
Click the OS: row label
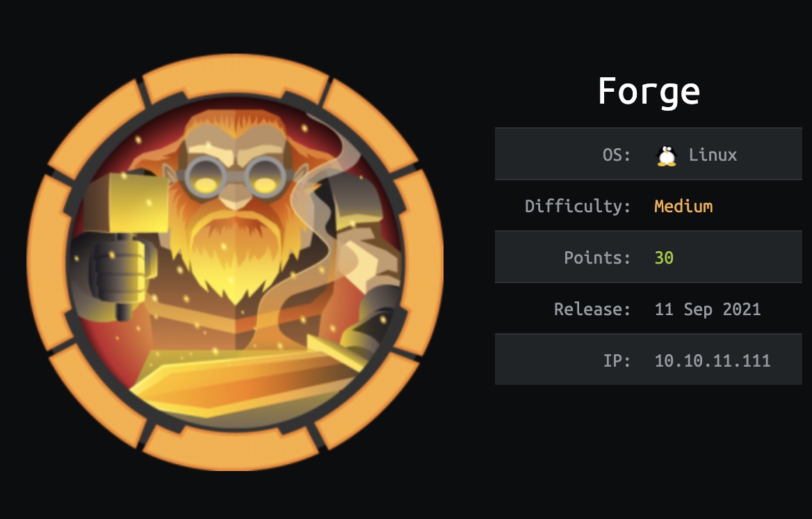[x=616, y=155]
